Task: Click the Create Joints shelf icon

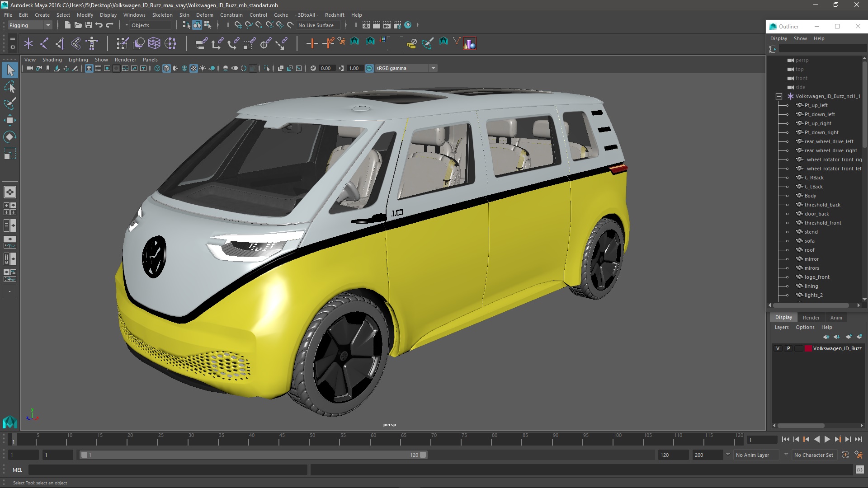Action: point(44,43)
